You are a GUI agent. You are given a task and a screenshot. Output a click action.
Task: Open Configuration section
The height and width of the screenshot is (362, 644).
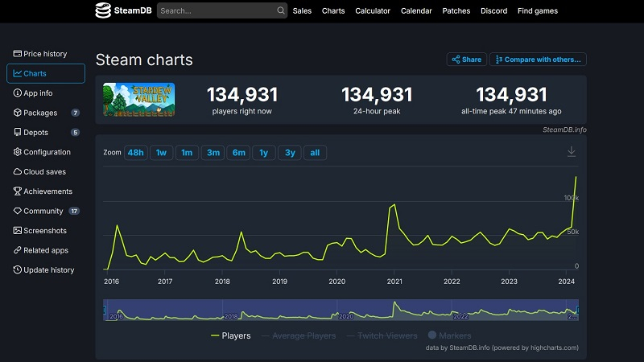point(46,152)
